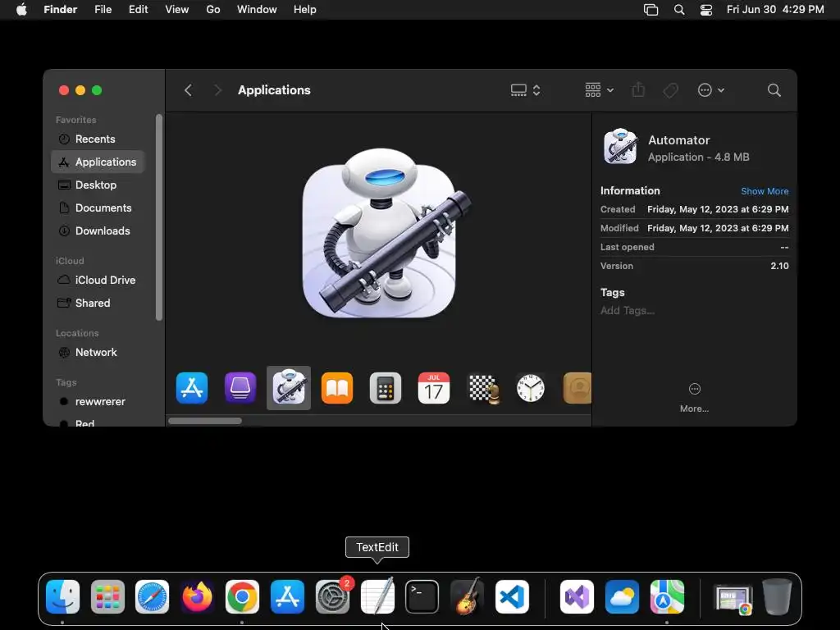The image size is (840, 630).
Task: Open the minimized window thumbnail in Dock
Action: click(x=733, y=599)
